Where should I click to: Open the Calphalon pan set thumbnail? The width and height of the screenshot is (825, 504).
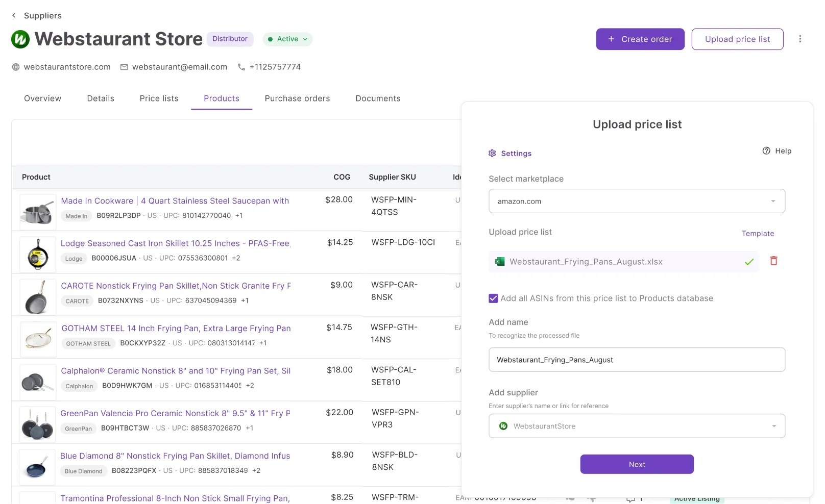38,382
